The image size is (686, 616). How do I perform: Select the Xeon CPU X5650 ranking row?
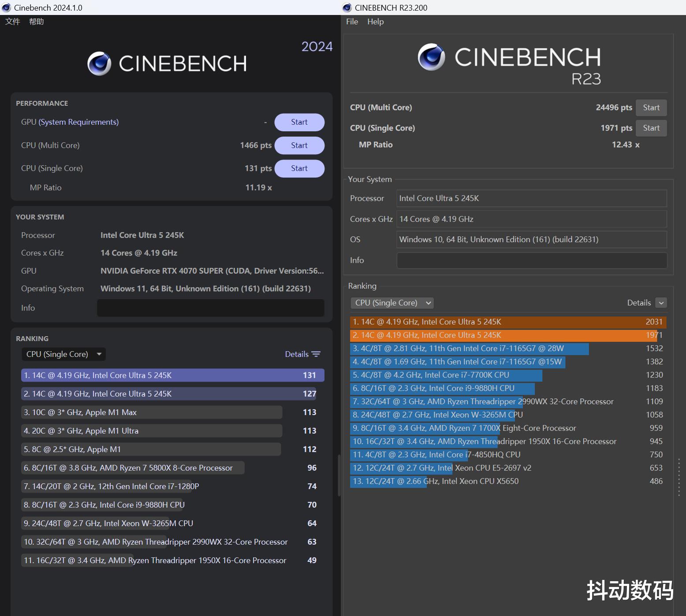pyautogui.click(x=508, y=481)
